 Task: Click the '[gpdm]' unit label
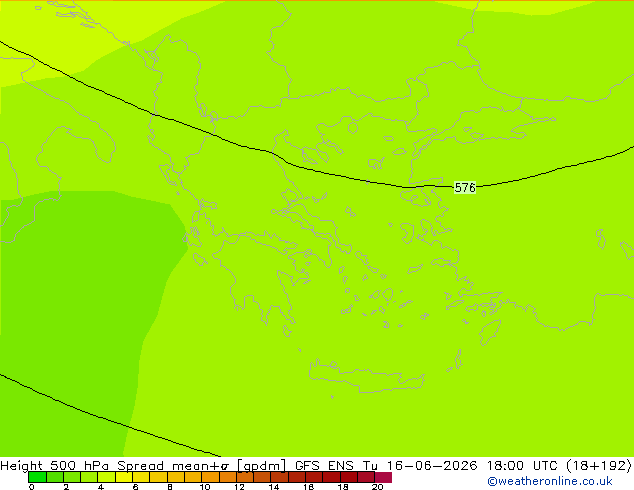pos(262,465)
